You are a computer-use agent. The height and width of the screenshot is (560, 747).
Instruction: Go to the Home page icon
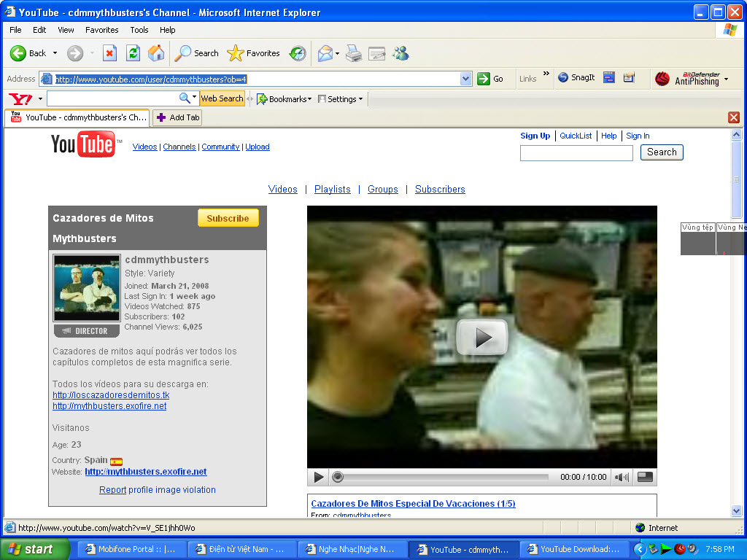(x=156, y=53)
